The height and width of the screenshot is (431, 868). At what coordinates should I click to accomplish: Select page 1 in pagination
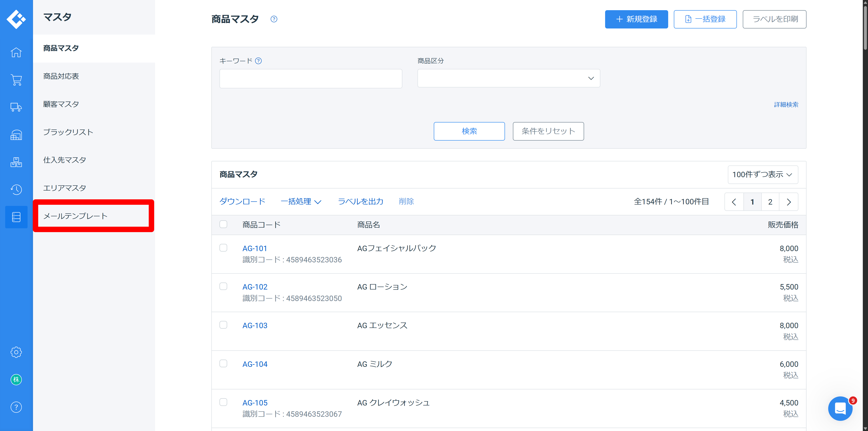point(752,202)
